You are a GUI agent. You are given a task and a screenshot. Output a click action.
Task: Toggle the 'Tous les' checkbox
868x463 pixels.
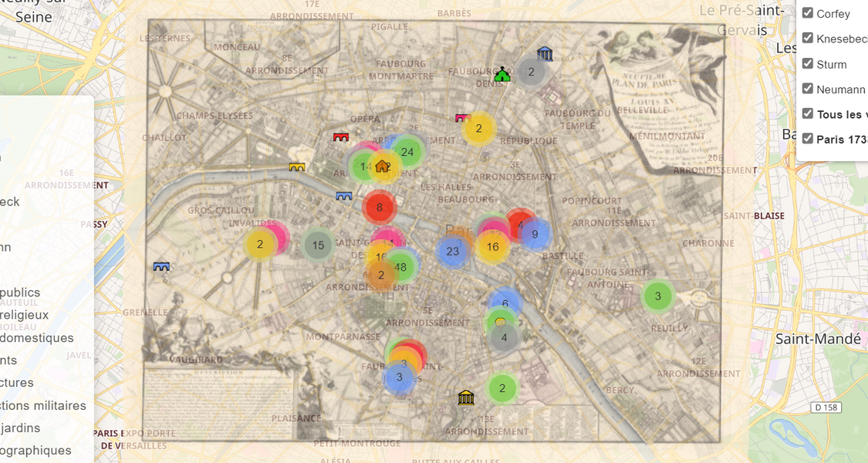point(808,113)
